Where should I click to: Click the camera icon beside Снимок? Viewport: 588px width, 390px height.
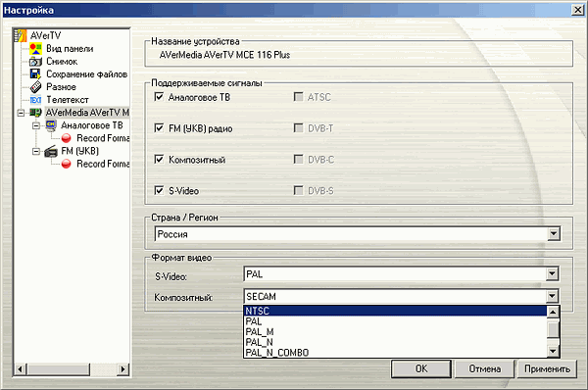(35, 62)
